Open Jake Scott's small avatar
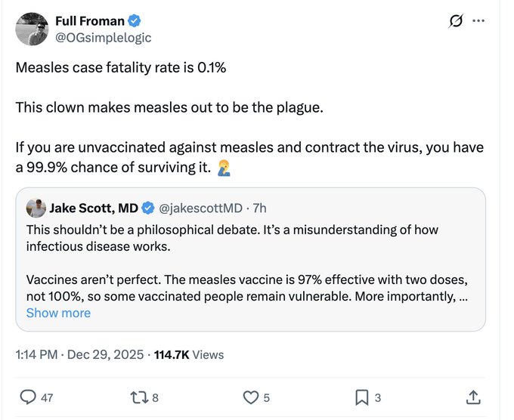 click(36, 208)
